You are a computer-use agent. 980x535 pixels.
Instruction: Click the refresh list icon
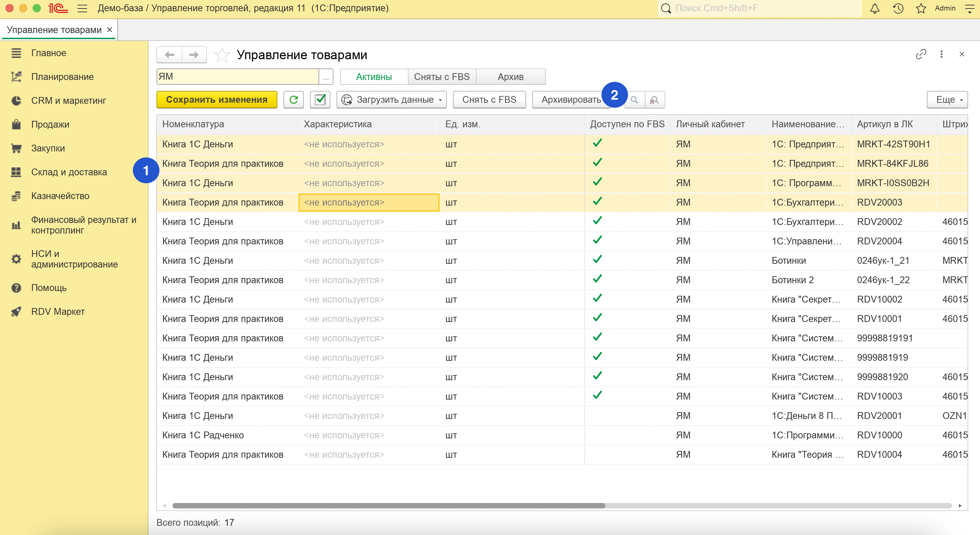pyautogui.click(x=293, y=100)
